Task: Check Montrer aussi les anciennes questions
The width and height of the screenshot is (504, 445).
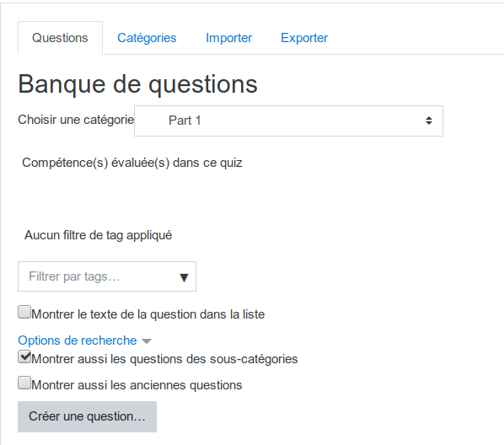Action: coord(24,383)
